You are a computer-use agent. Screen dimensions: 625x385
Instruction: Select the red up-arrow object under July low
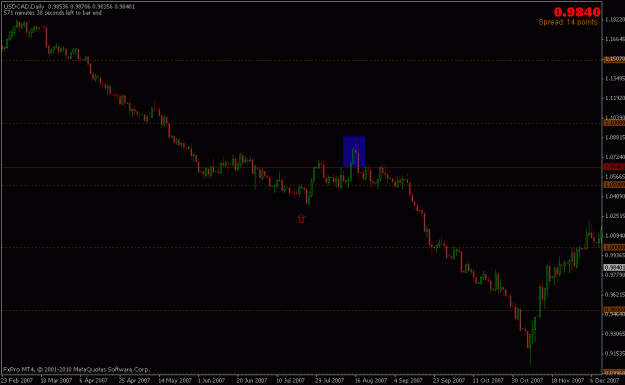[301, 218]
